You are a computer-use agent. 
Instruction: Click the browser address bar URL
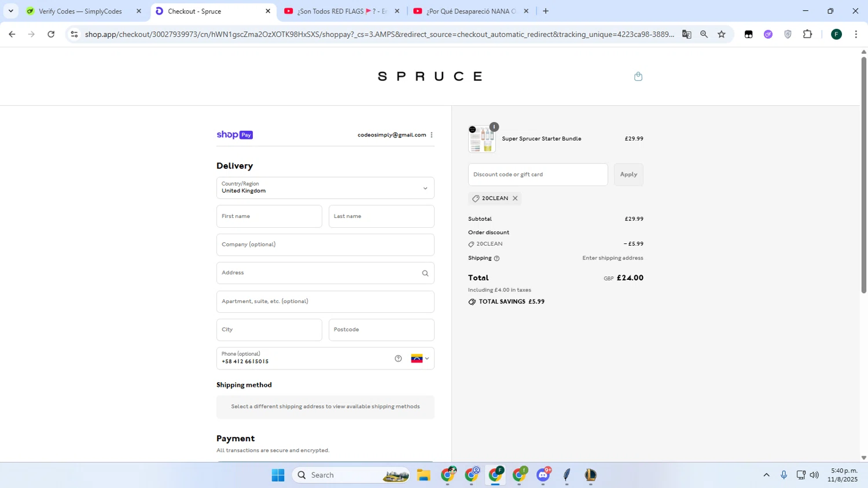click(379, 34)
